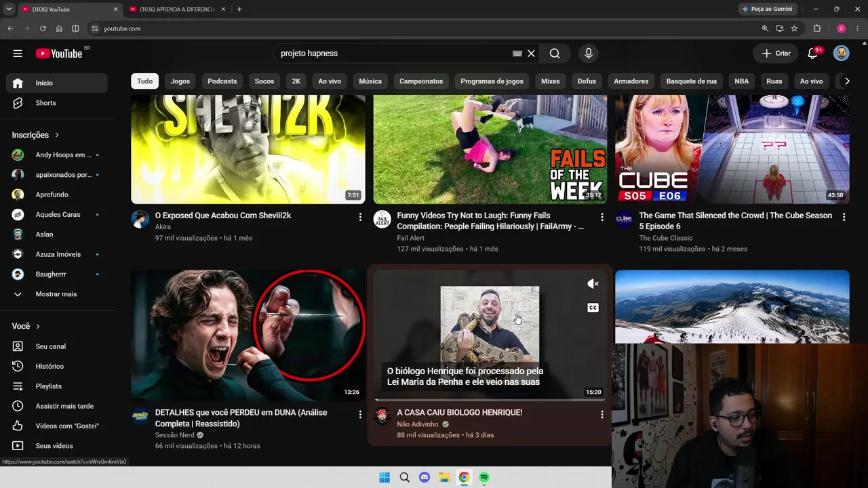868x488 pixels.
Task: Toggle captions on the video preview
Action: (593, 308)
